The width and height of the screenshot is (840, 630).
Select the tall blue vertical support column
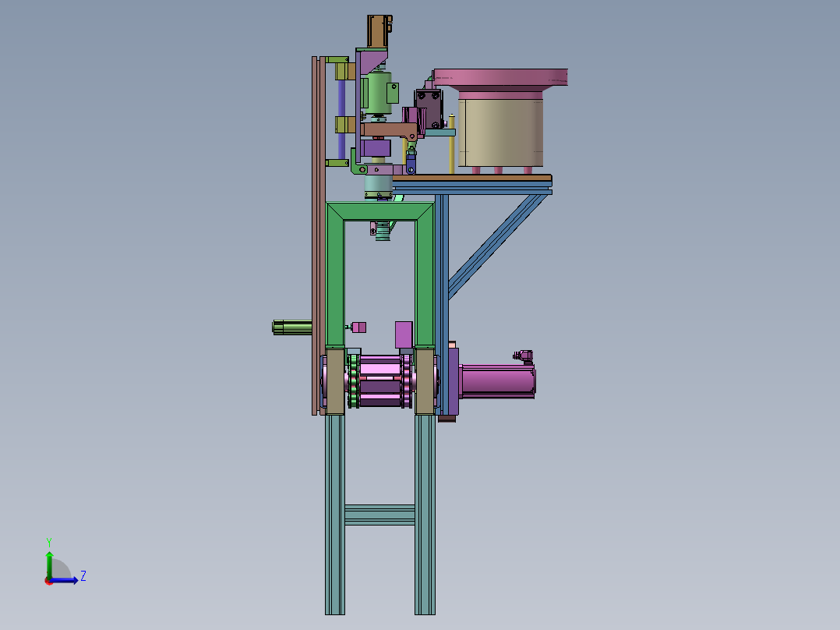pos(441,303)
